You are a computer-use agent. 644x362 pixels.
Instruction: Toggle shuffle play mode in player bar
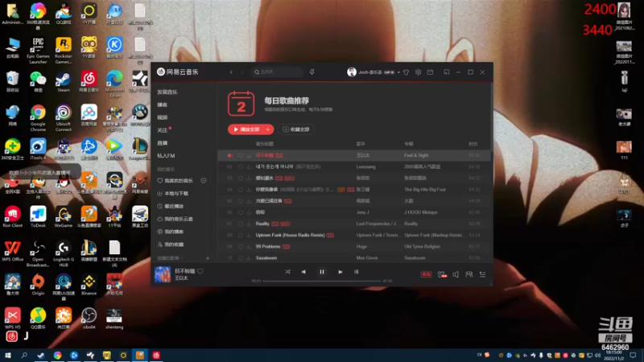(x=287, y=272)
